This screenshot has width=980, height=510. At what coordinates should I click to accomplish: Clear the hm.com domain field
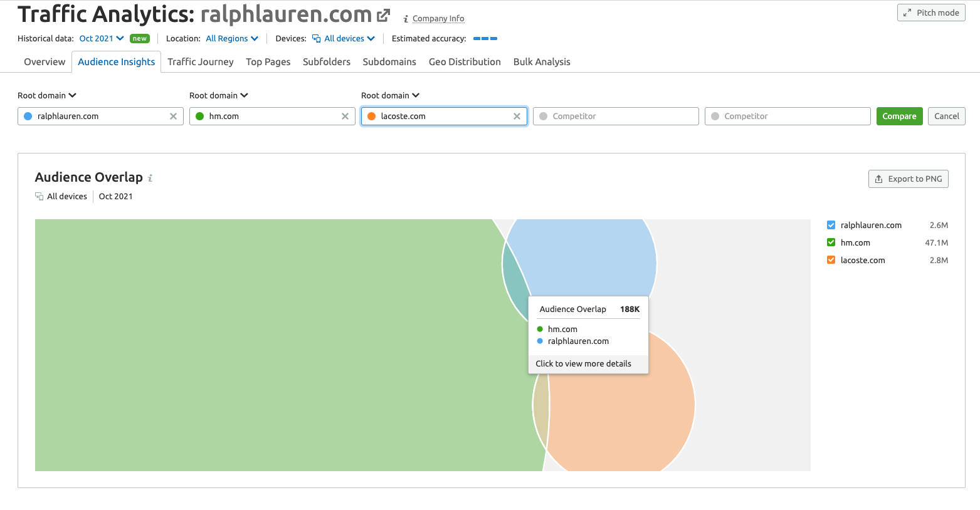click(x=345, y=117)
